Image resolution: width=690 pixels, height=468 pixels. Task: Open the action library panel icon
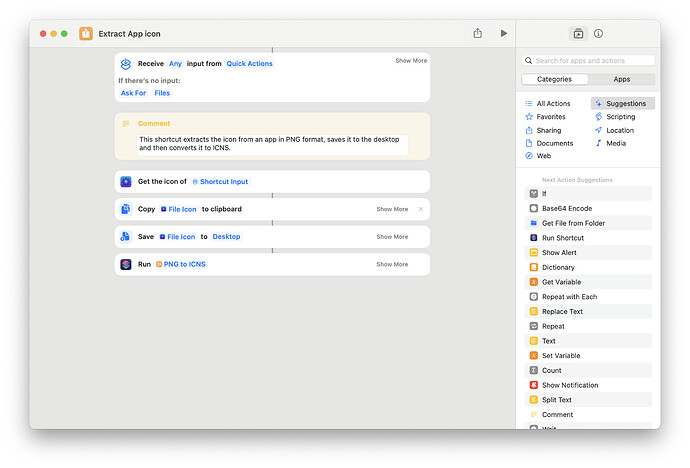pos(578,33)
